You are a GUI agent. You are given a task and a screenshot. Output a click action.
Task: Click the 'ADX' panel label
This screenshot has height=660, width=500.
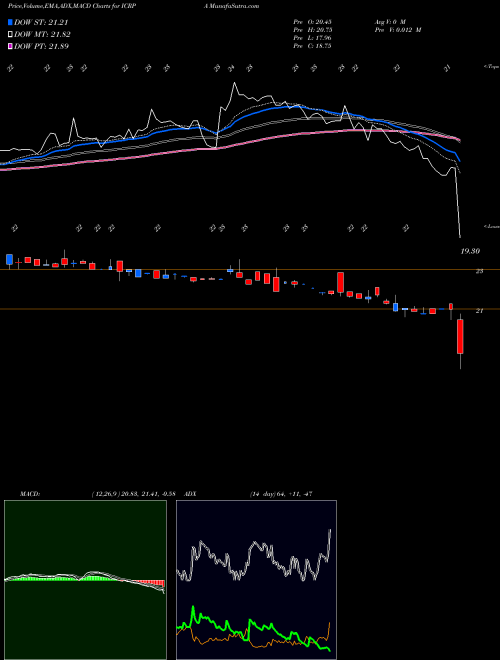tap(190, 494)
